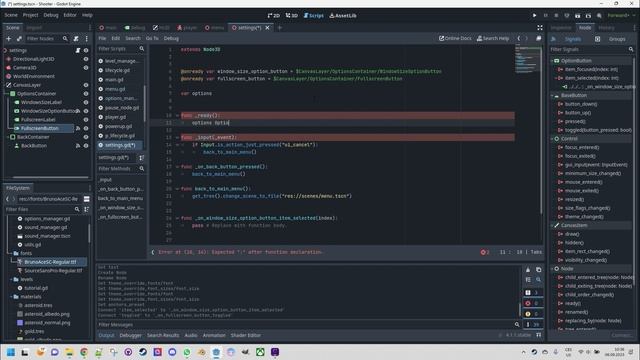
Task: Collapse the materials folder in FileSystem
Action: coord(11,297)
